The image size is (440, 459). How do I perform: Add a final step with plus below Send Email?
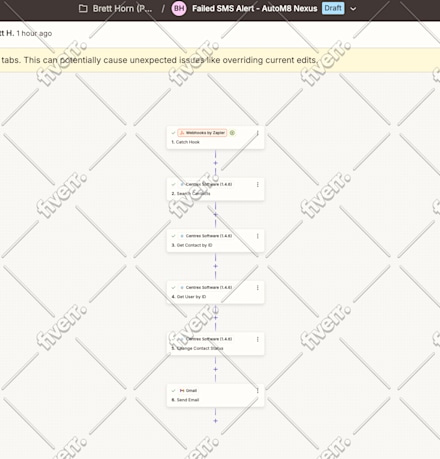point(215,421)
